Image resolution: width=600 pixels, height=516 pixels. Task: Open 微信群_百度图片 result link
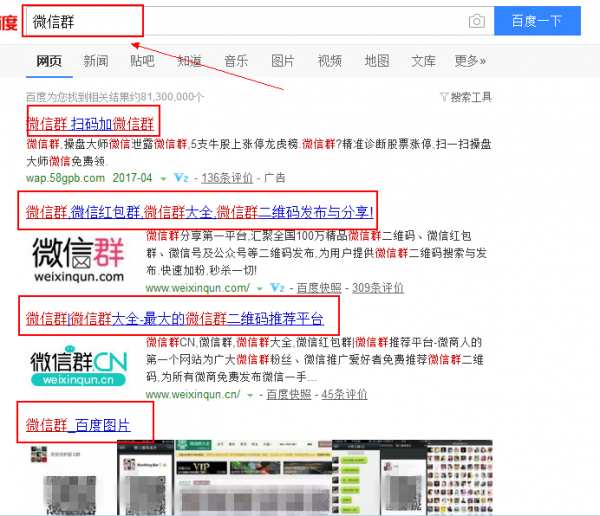coord(78,425)
